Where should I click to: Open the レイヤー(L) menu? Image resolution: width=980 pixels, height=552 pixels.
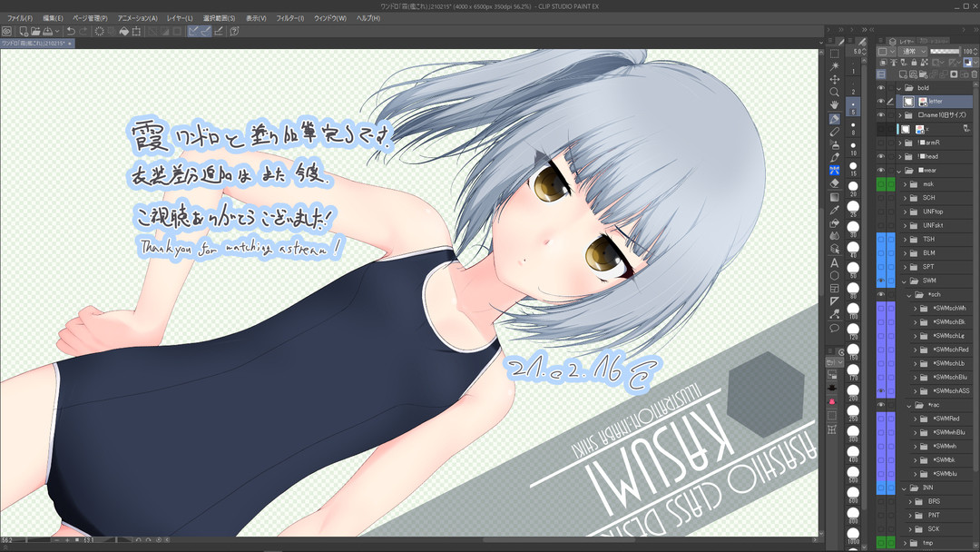pyautogui.click(x=180, y=18)
